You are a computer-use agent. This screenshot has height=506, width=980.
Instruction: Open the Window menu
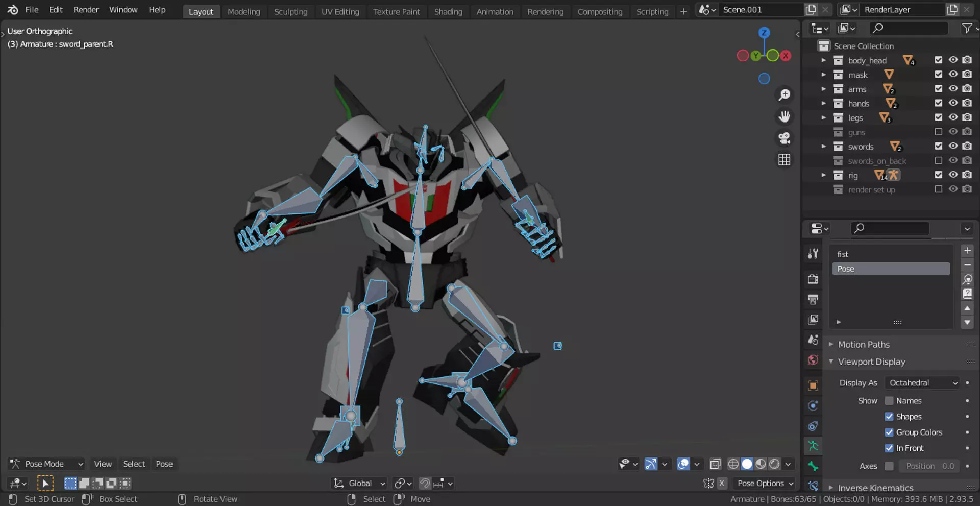click(x=123, y=10)
